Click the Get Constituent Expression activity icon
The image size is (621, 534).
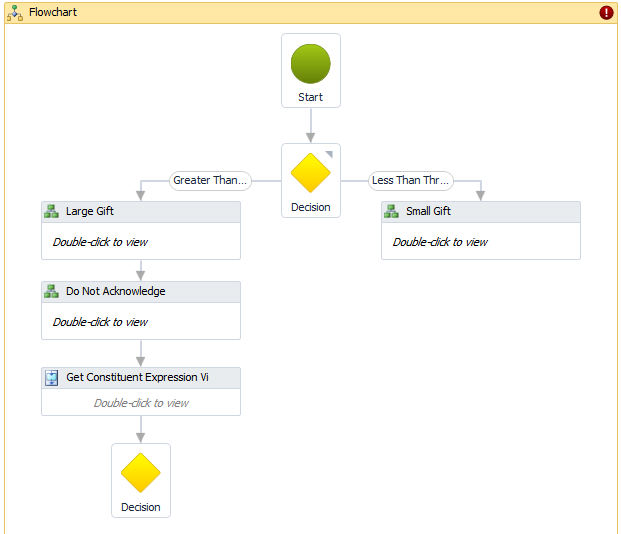pos(52,377)
